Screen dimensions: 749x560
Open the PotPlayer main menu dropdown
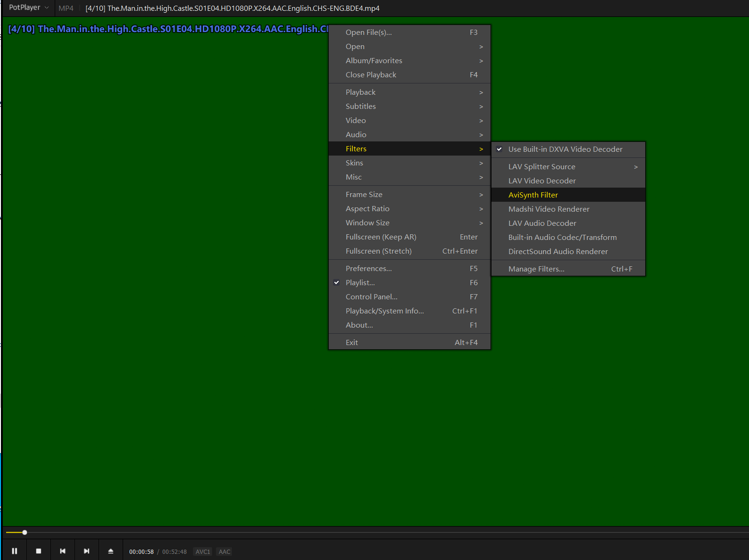coord(29,8)
